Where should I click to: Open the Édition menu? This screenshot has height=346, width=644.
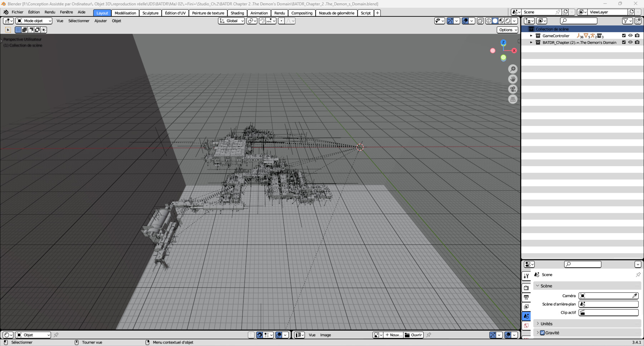click(34, 12)
